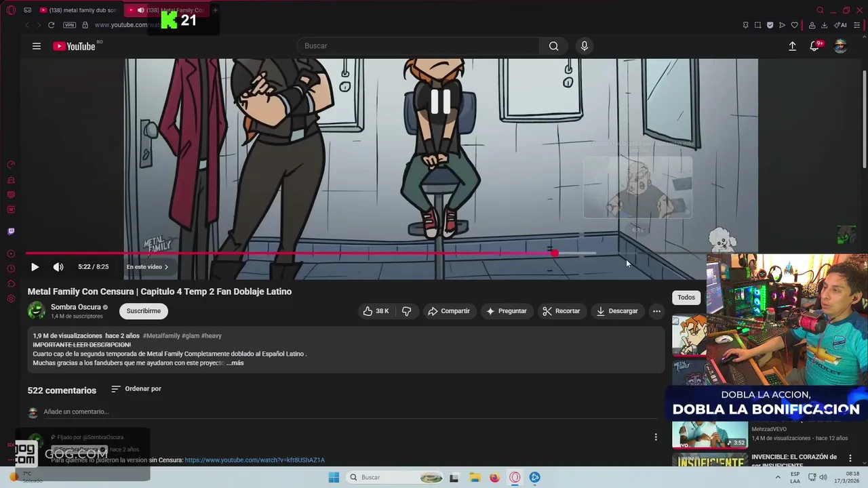This screenshot has height=488, width=868.
Task: Open Opera snapshot tool icon
Action: [757, 25]
